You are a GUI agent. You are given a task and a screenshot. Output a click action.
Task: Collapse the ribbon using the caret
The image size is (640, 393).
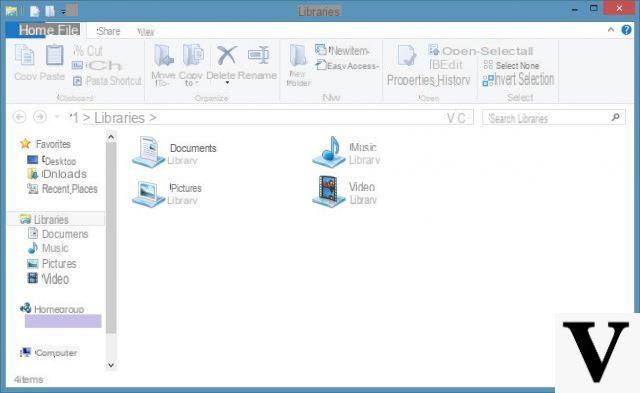[x=611, y=30]
